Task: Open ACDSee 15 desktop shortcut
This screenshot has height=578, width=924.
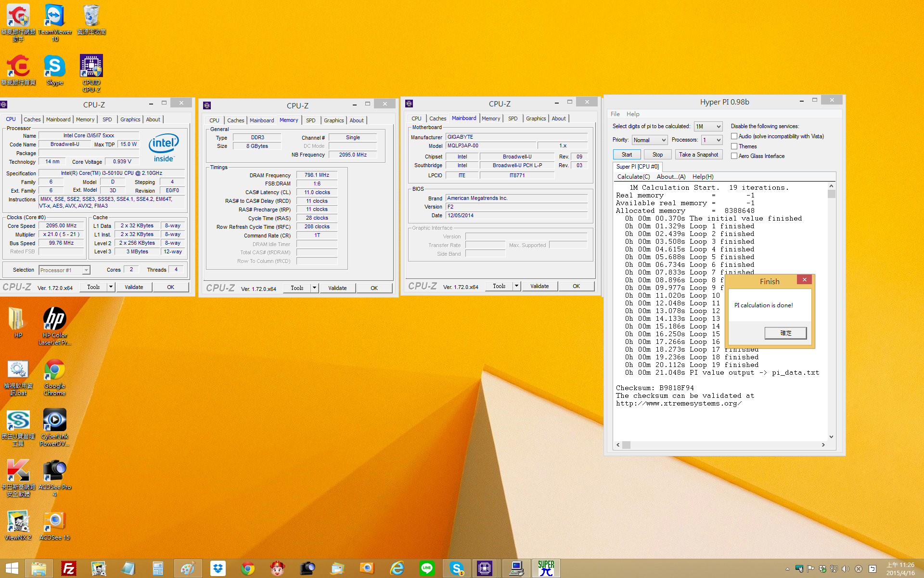Action: [55, 525]
